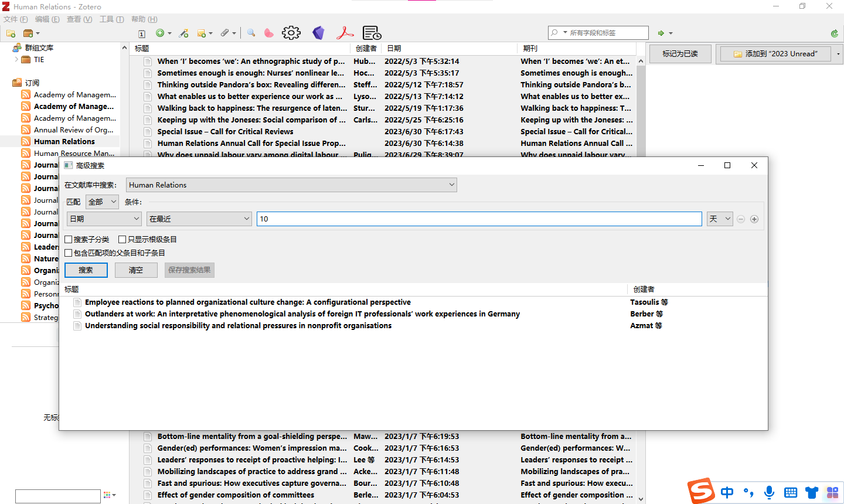Image resolution: width=844 pixels, height=504 pixels.
Task: Enable the 搜索子分类 checkbox
Action: [x=69, y=240]
